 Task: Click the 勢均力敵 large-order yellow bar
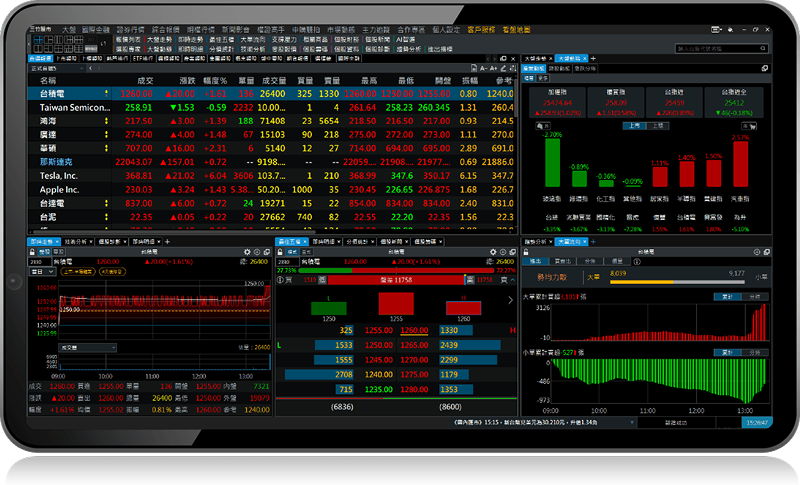click(x=677, y=282)
